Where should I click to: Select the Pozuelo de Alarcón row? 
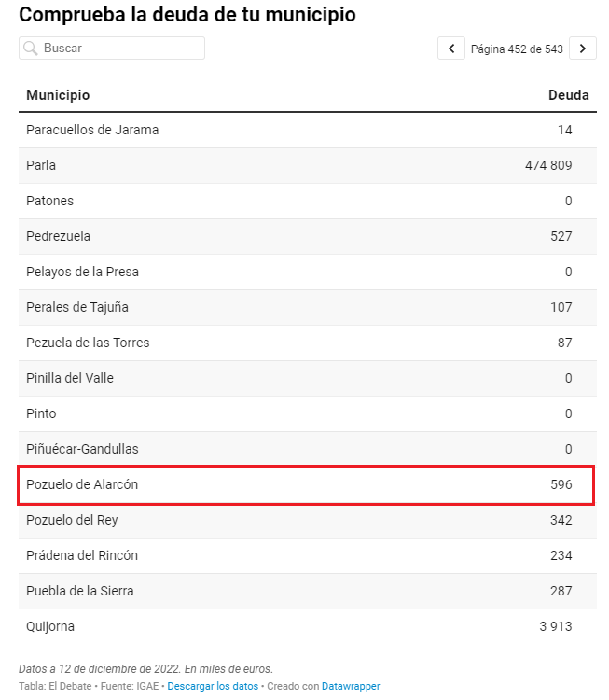click(308, 484)
